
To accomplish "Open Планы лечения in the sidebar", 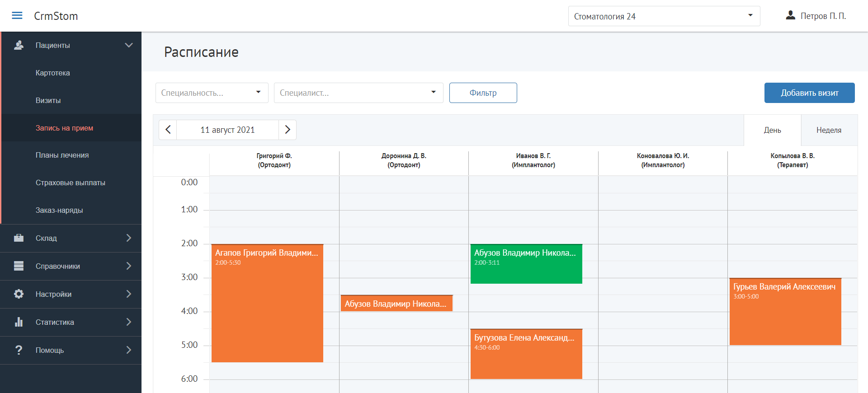I will pyautogui.click(x=71, y=155).
